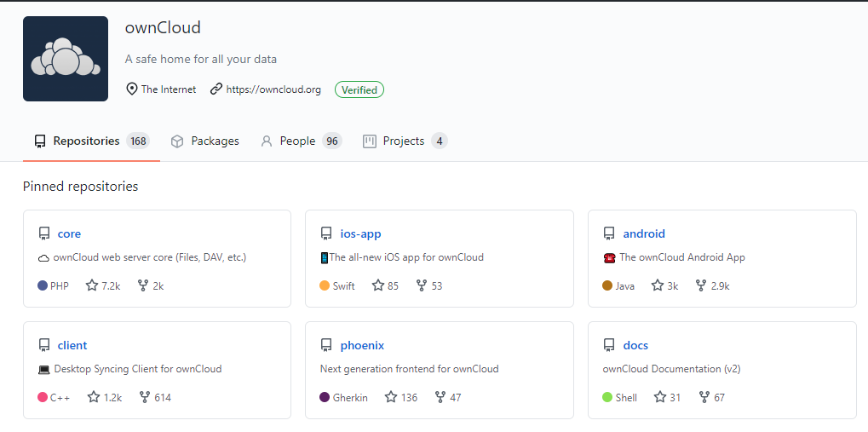Viewport: 868px width, 432px height.
Task: Click the repo icon next to client
Action: click(44, 346)
